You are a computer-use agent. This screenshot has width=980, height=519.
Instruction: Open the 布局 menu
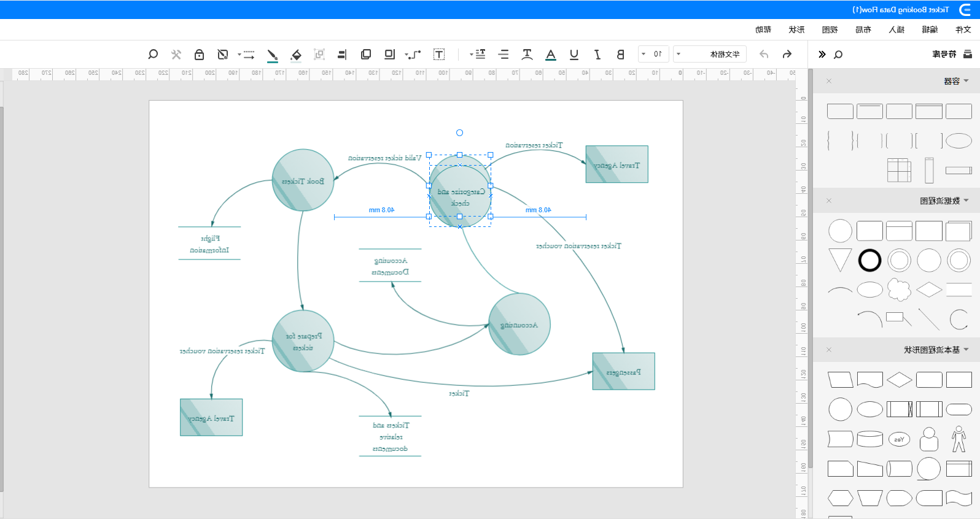point(863,29)
